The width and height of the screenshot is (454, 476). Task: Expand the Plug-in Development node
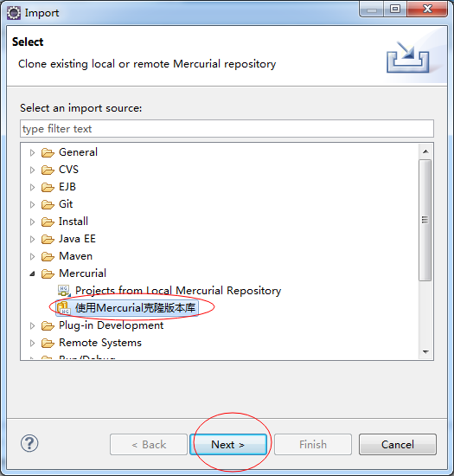tap(32, 325)
